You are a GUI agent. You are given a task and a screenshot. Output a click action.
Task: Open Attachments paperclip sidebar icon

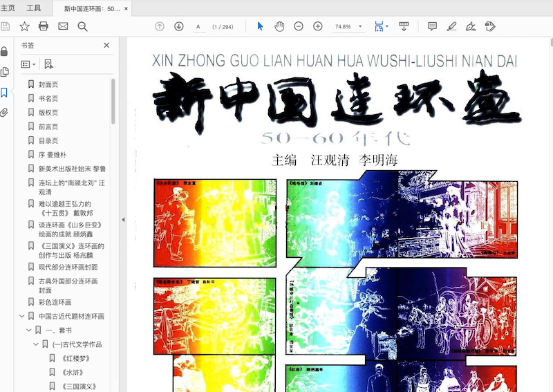4,113
